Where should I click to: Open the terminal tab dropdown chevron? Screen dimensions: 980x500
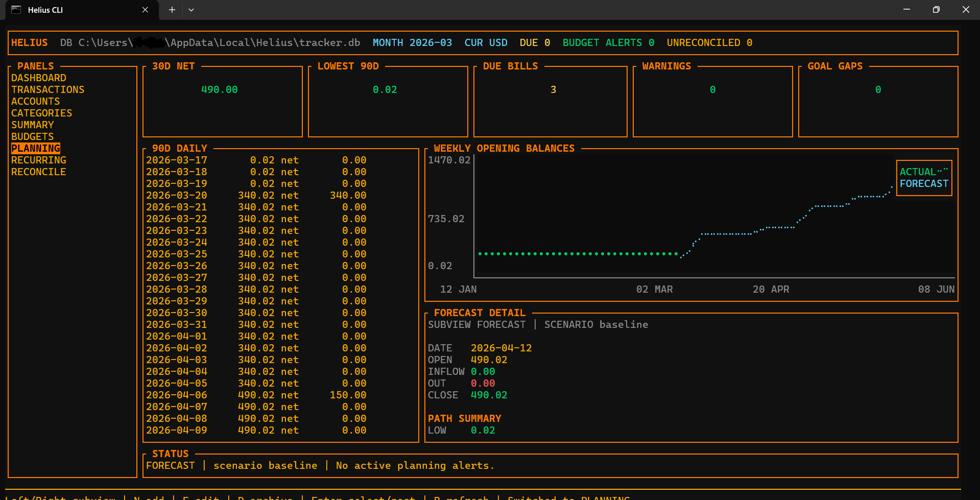click(191, 10)
